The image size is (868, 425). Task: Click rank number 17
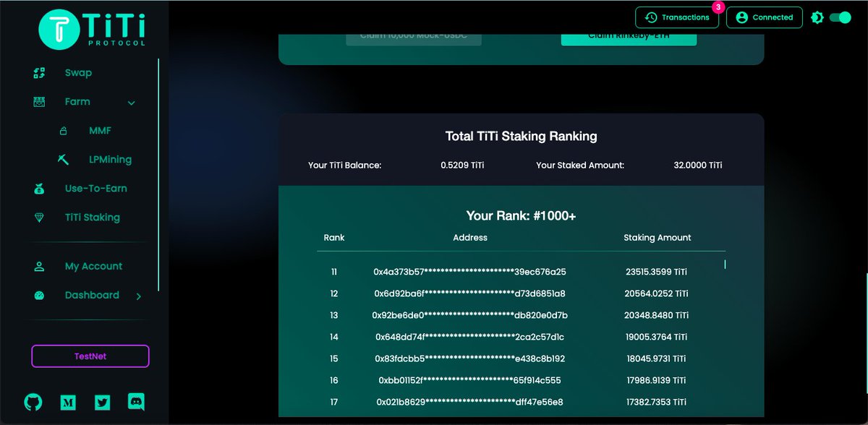(x=334, y=402)
